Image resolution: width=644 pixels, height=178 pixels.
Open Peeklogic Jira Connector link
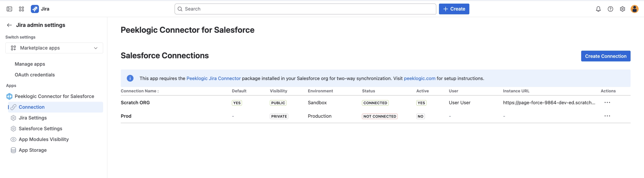[214, 78]
